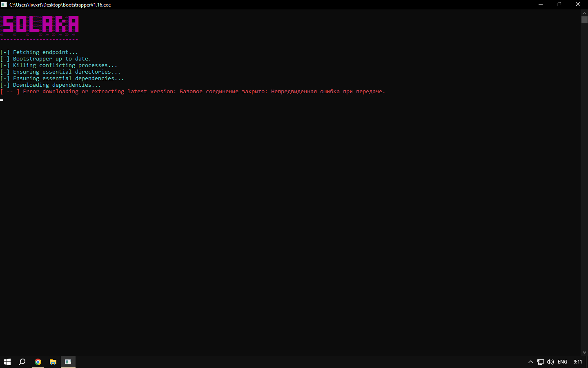Open taskbar search magnifier

[x=22, y=362]
